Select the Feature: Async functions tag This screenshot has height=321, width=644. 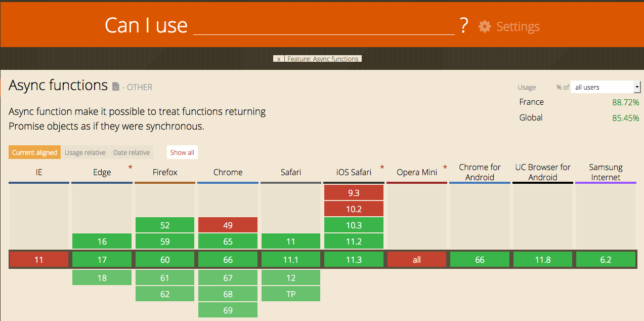point(323,59)
